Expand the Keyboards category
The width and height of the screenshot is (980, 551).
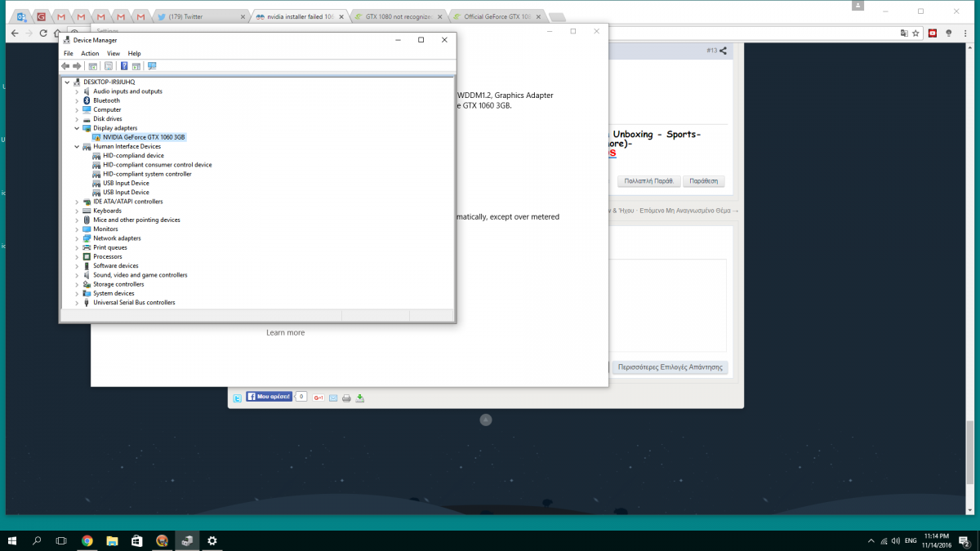pyautogui.click(x=77, y=211)
